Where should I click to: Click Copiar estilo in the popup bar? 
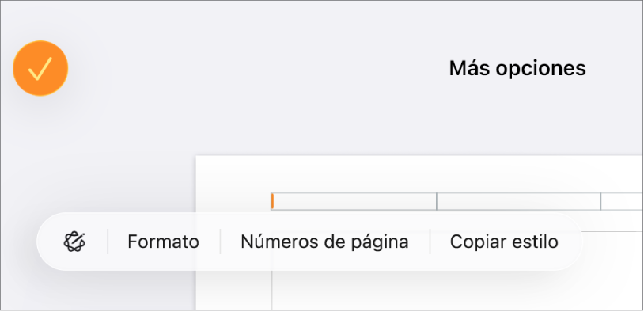click(x=504, y=242)
